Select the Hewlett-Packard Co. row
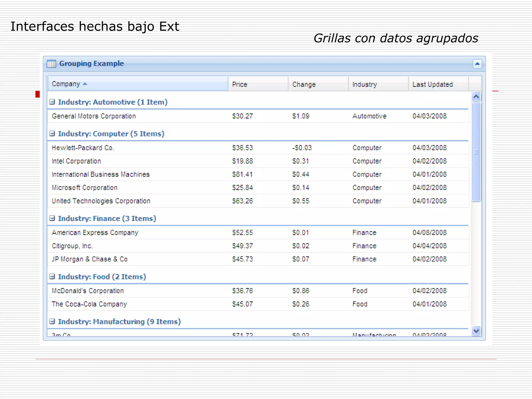The height and width of the screenshot is (399, 532). [x=258, y=148]
